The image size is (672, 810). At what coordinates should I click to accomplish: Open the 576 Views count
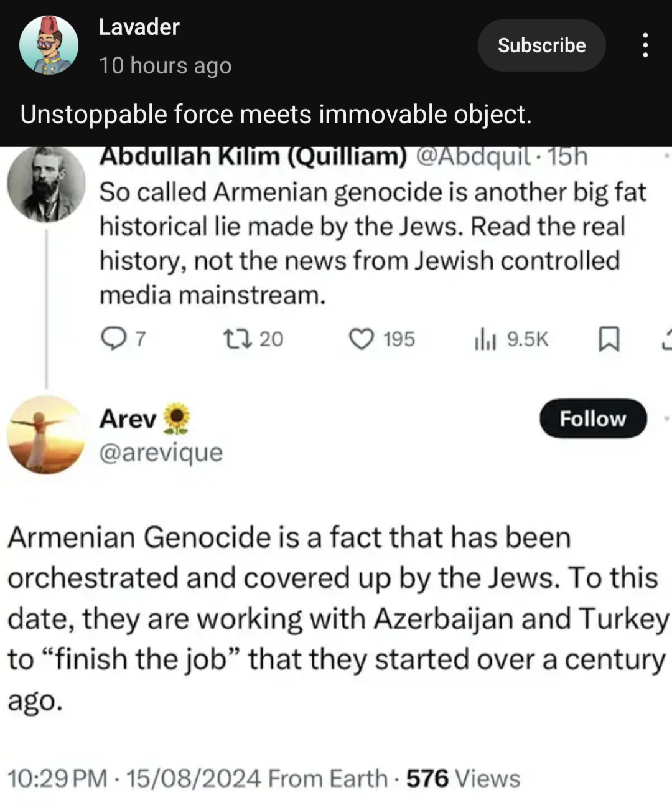[463, 779]
